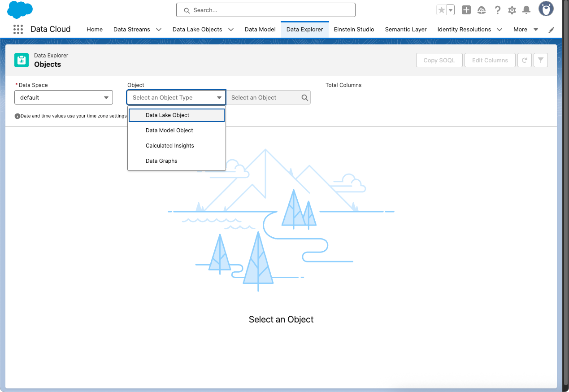The width and height of the screenshot is (569, 392).
Task: Click the Refresh icon button
Action: pos(524,60)
